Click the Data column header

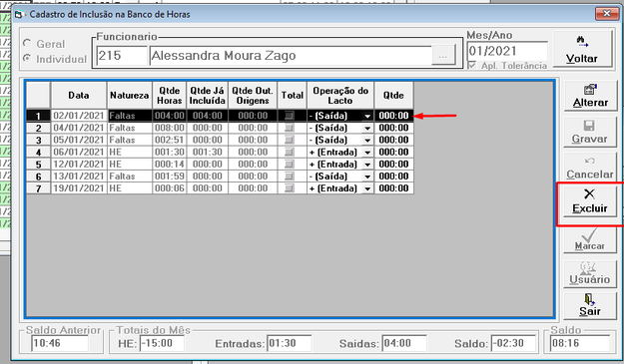pyautogui.click(x=79, y=95)
